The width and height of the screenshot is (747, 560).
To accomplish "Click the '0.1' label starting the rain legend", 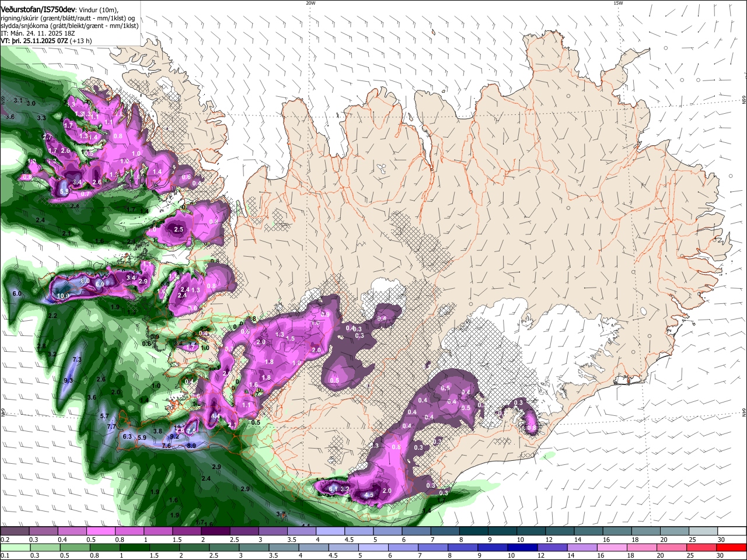I will 5,556.
